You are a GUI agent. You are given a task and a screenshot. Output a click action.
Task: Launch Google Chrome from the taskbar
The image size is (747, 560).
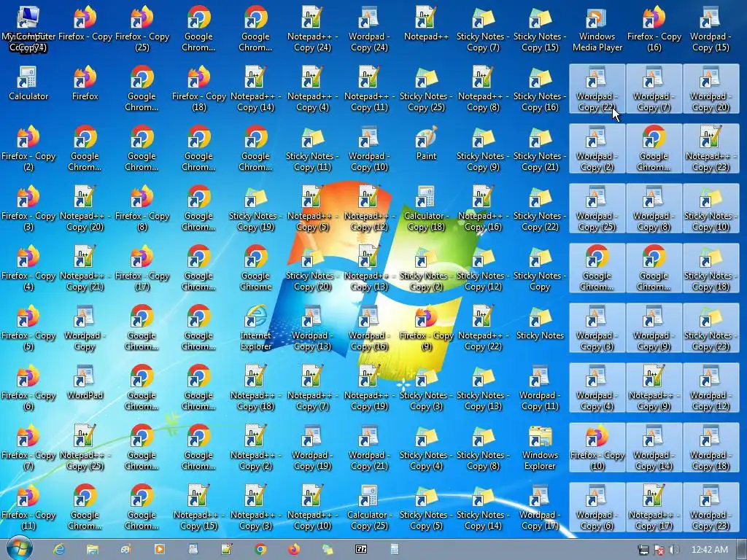[x=260, y=549]
